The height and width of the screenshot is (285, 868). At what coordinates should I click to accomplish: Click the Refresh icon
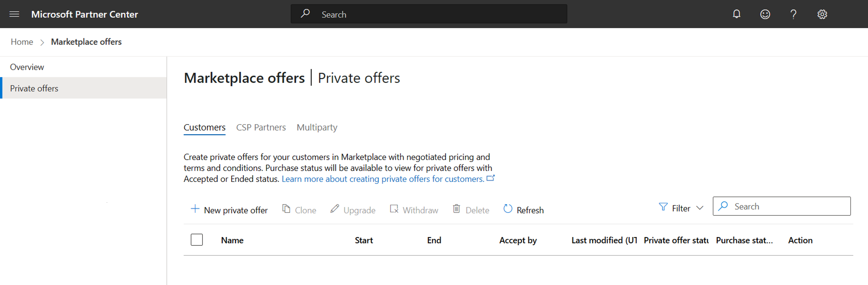pyautogui.click(x=507, y=209)
